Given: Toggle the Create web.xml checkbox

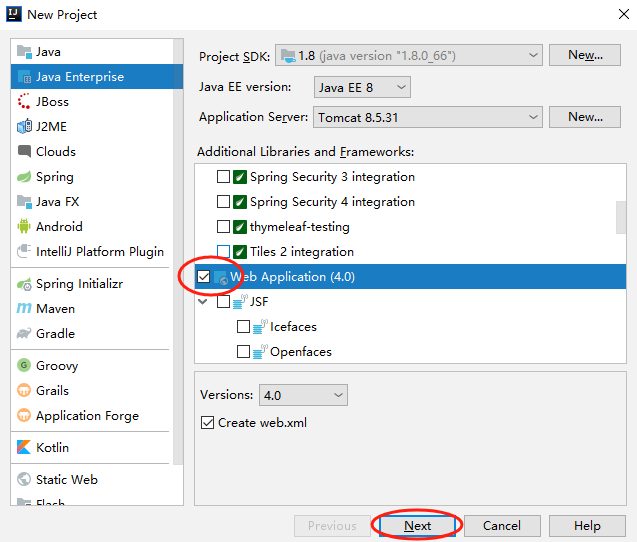Looking at the screenshot, I should coord(208,423).
